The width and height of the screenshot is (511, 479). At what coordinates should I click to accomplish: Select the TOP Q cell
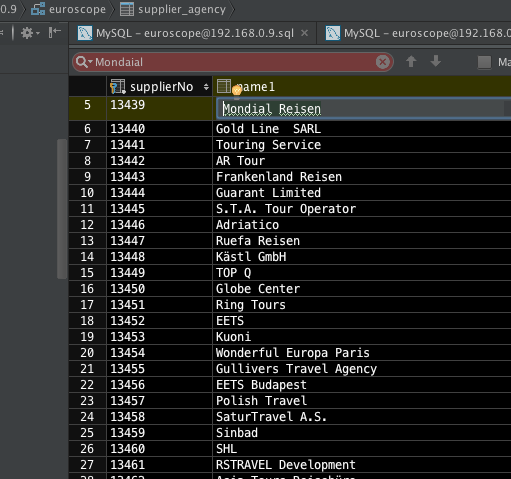tap(362, 273)
